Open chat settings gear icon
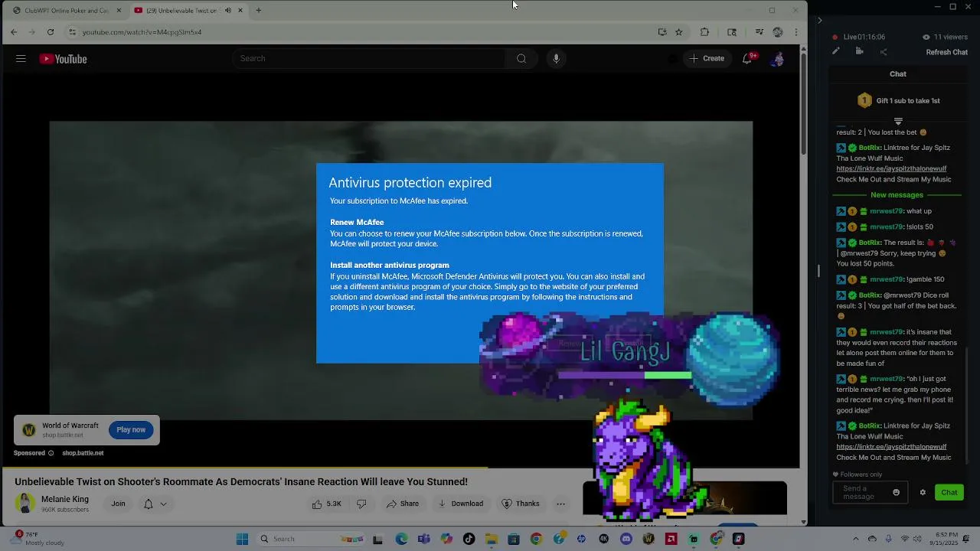 click(923, 493)
